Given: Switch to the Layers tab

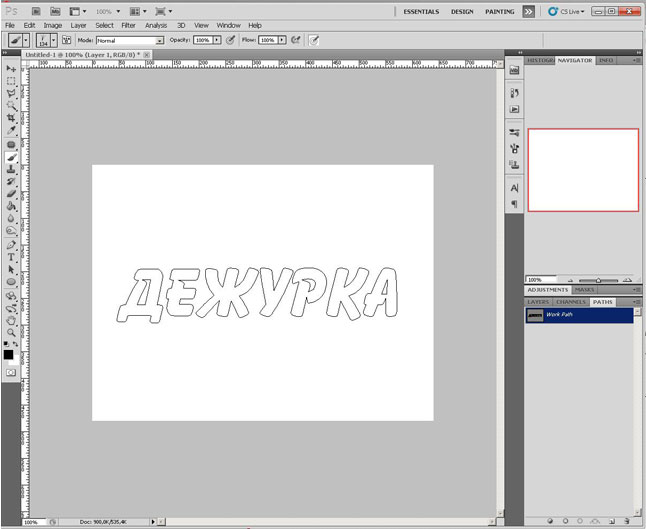Looking at the screenshot, I should pyautogui.click(x=538, y=301).
